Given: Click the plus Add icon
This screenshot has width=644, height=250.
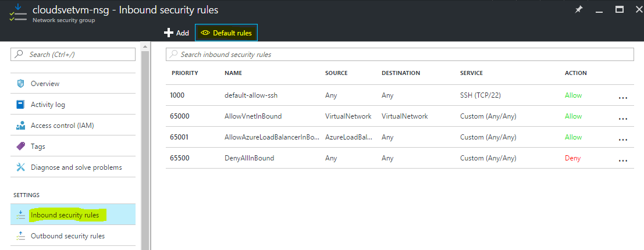Looking at the screenshot, I should (168, 33).
